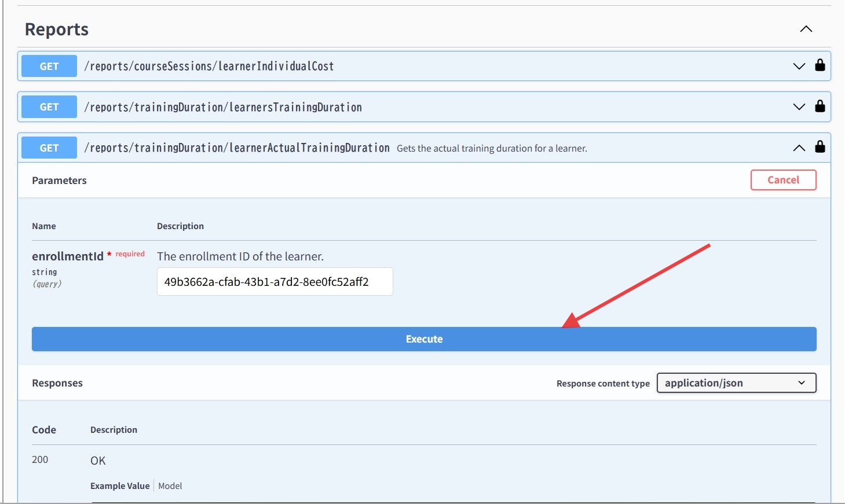Screen dimensions: 845x504
Task: Click the red 'required' marker text
Action: (130, 253)
